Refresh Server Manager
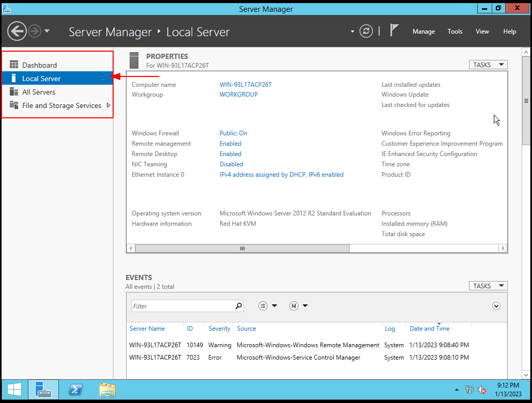Screen dimensions: 532x403 (x=366, y=31)
